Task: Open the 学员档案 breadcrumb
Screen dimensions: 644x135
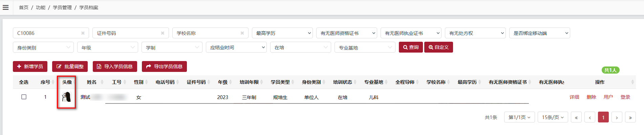Action: (89, 7)
